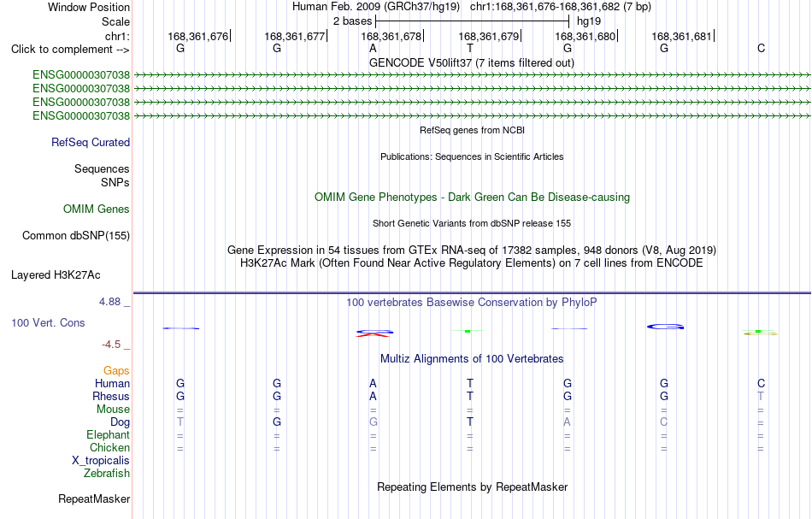The height and width of the screenshot is (519, 812).
Task: Click the Dog row base G under 168,361,677
Action: point(277,422)
